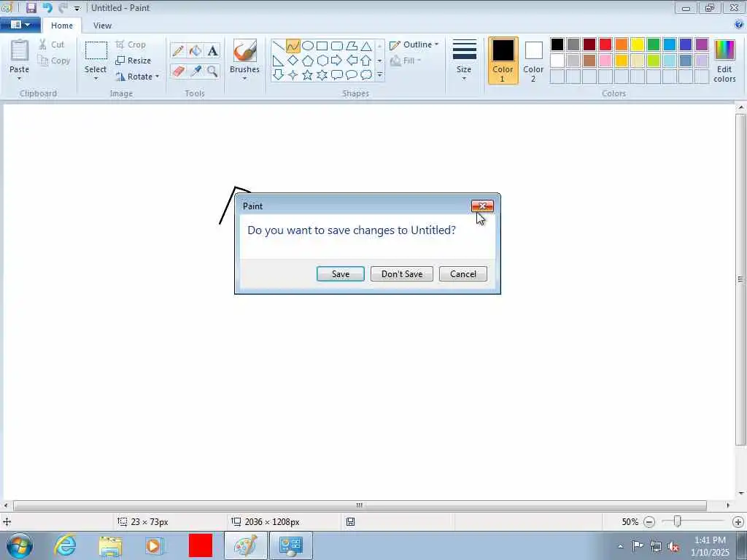747x560 pixels.
Task: Pick the Rounded rectangle shape
Action: click(x=337, y=46)
